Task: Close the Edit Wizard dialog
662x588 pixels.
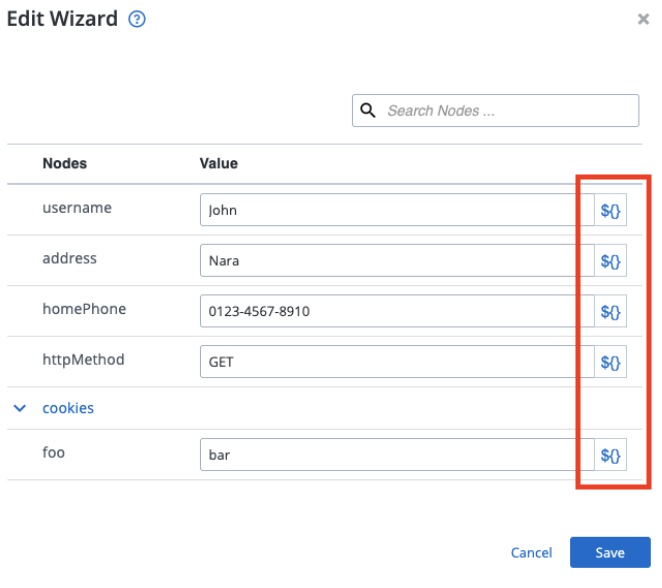Action: (643, 19)
